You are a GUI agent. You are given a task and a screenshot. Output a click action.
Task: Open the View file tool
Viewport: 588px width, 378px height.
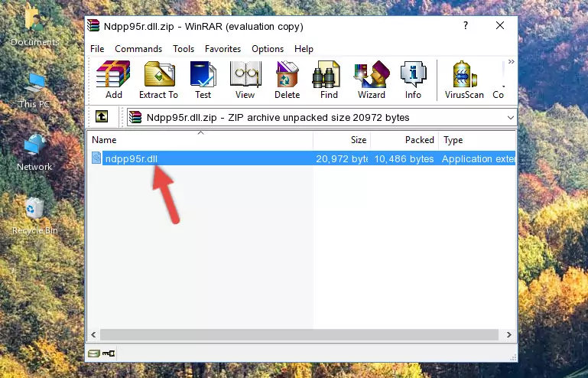[245, 80]
